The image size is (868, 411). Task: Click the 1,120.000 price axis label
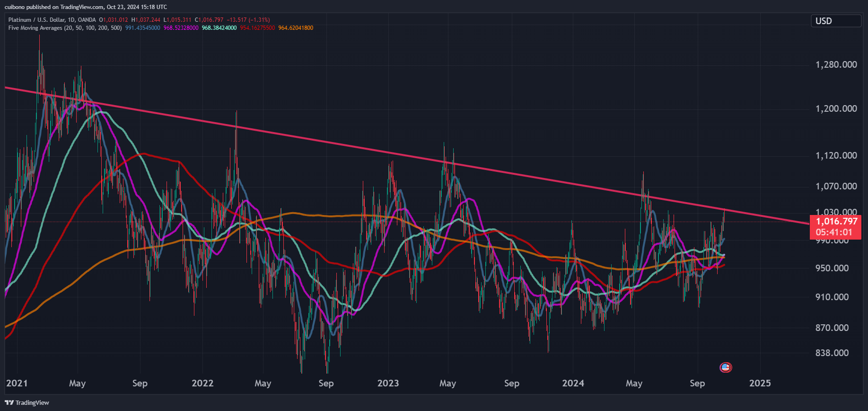point(836,155)
